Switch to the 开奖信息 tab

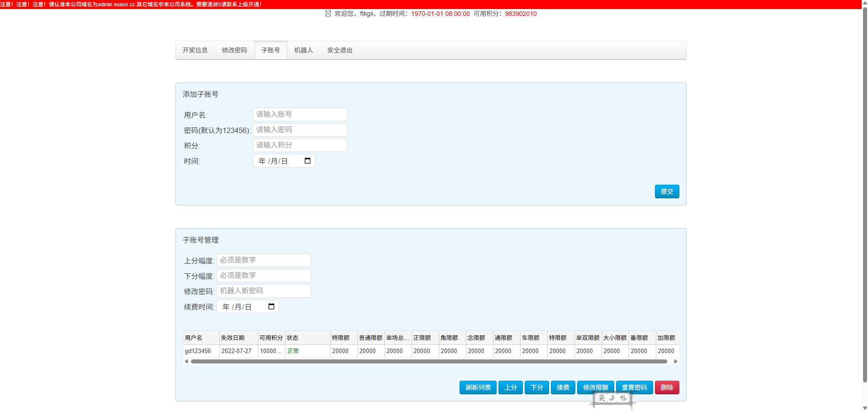195,50
